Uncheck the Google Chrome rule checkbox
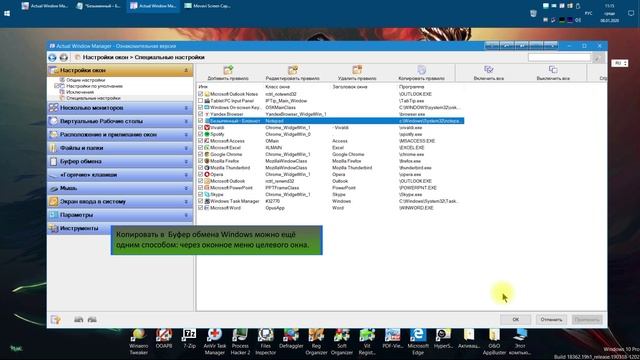The image size is (640, 360). click(200, 154)
